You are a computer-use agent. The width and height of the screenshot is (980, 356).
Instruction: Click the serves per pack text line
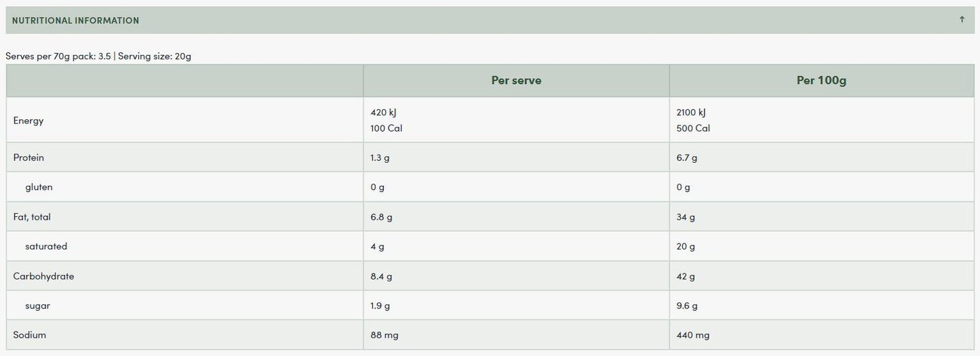point(98,56)
